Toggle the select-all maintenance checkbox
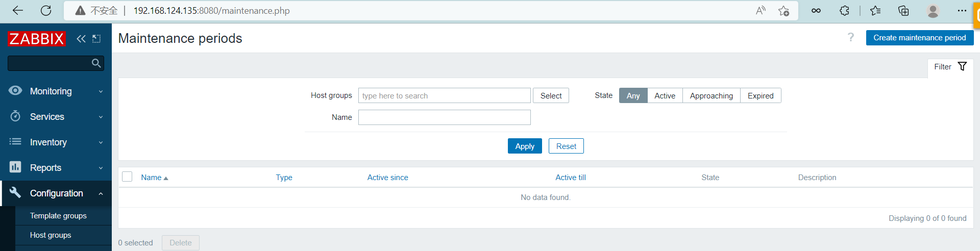 click(x=128, y=177)
